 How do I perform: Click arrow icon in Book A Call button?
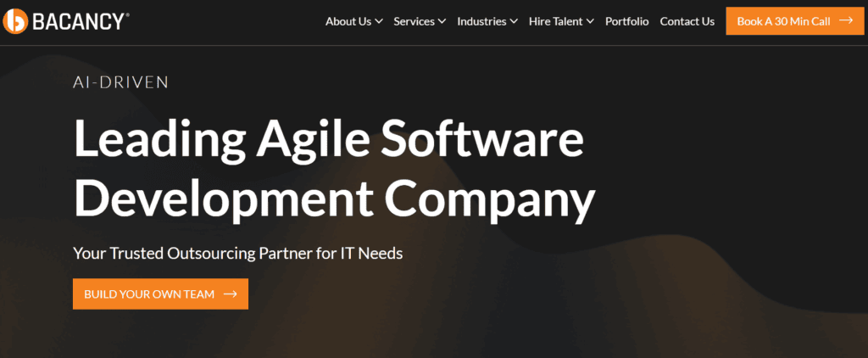[x=846, y=21]
